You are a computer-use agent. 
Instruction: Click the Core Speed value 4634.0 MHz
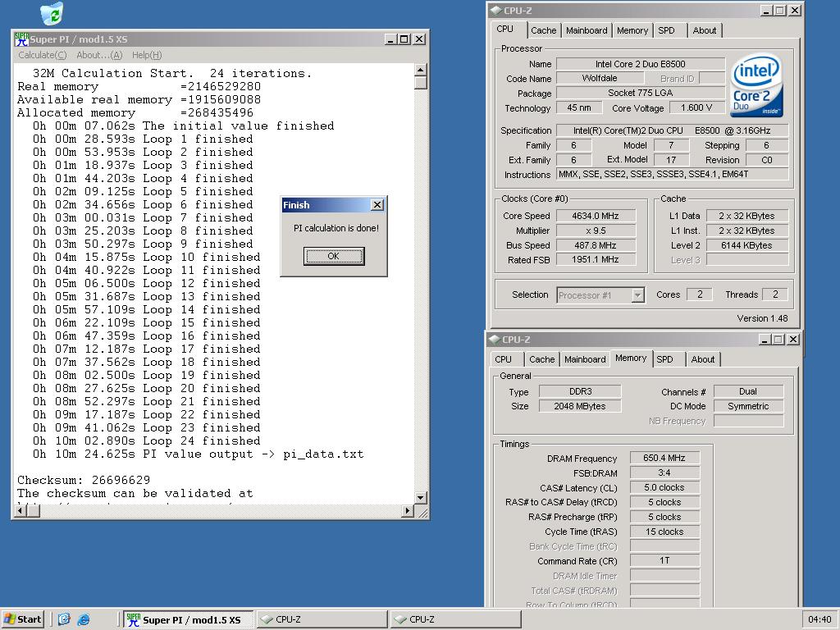[x=596, y=216]
